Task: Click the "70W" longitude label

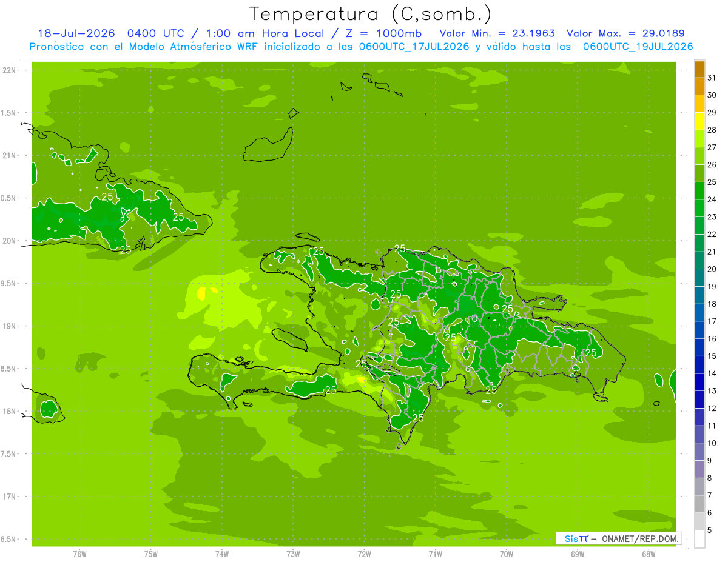Action: coord(507,554)
